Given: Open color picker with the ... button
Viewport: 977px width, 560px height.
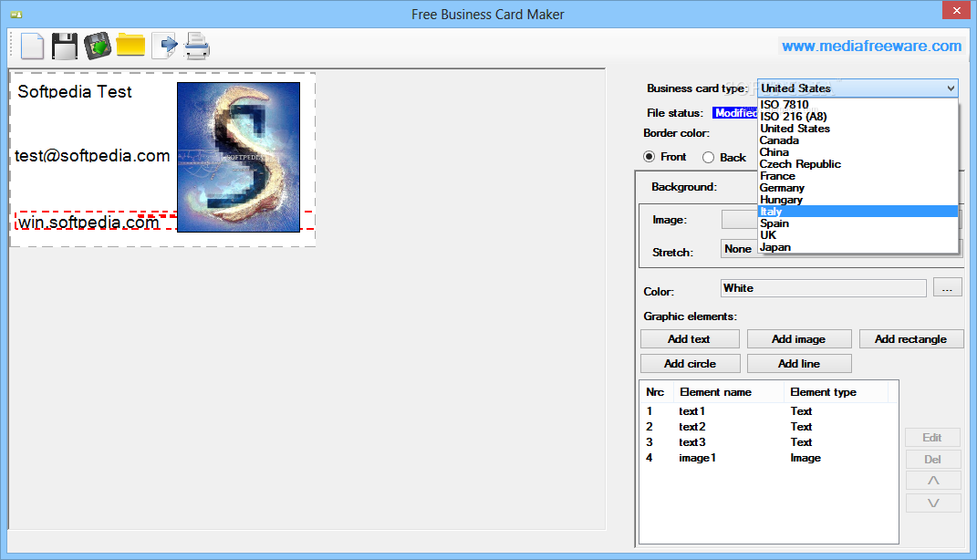Looking at the screenshot, I should coord(947,288).
